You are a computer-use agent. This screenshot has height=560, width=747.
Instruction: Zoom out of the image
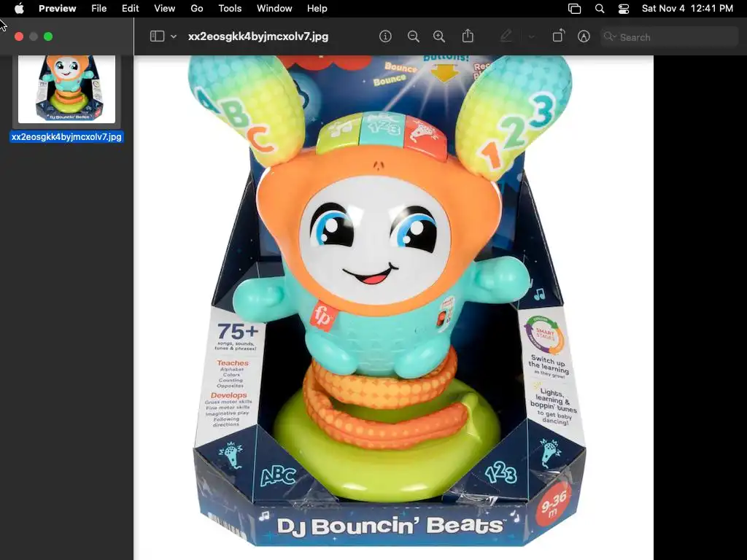[x=413, y=36]
